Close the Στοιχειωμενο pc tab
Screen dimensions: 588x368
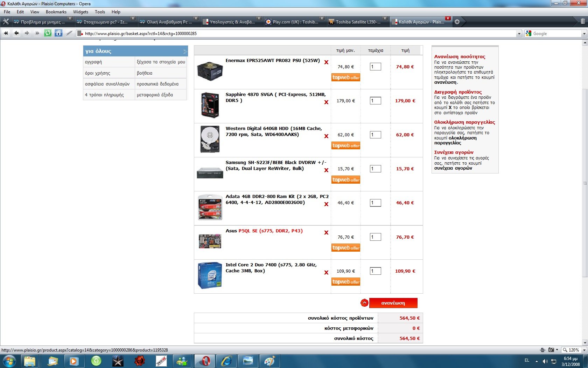point(133,18)
